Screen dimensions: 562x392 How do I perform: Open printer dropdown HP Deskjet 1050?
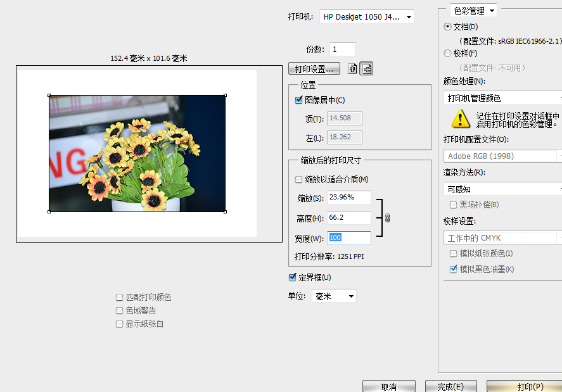click(367, 17)
